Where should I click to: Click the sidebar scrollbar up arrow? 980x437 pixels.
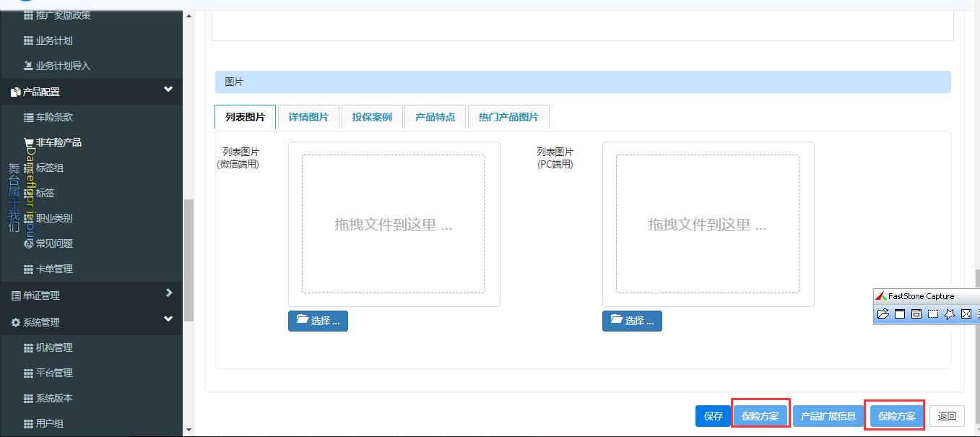(189, 15)
